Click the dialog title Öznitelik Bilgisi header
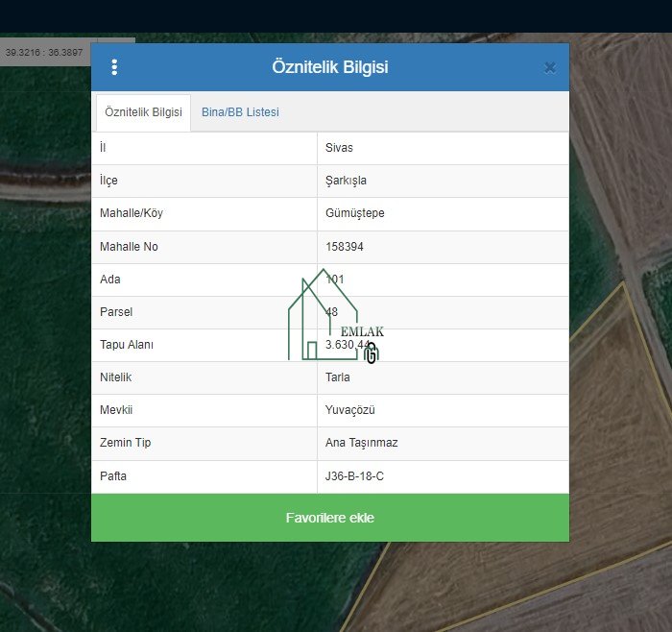672x632 pixels. pos(329,67)
